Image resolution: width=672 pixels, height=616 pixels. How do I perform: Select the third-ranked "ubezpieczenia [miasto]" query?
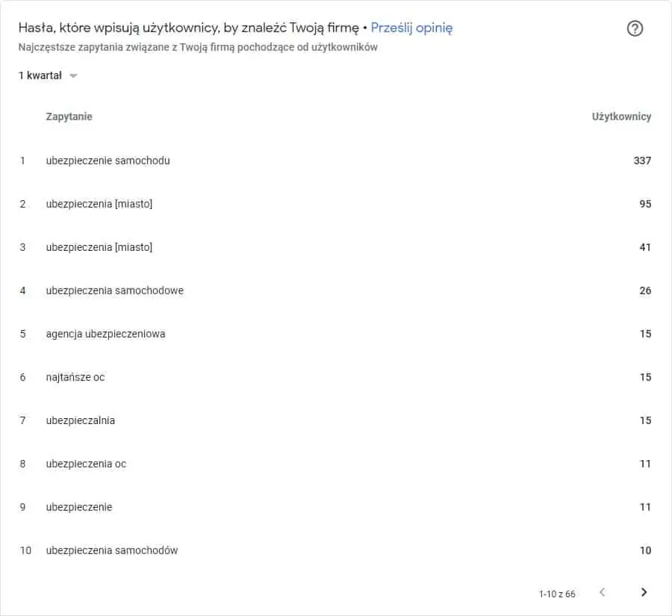99,247
